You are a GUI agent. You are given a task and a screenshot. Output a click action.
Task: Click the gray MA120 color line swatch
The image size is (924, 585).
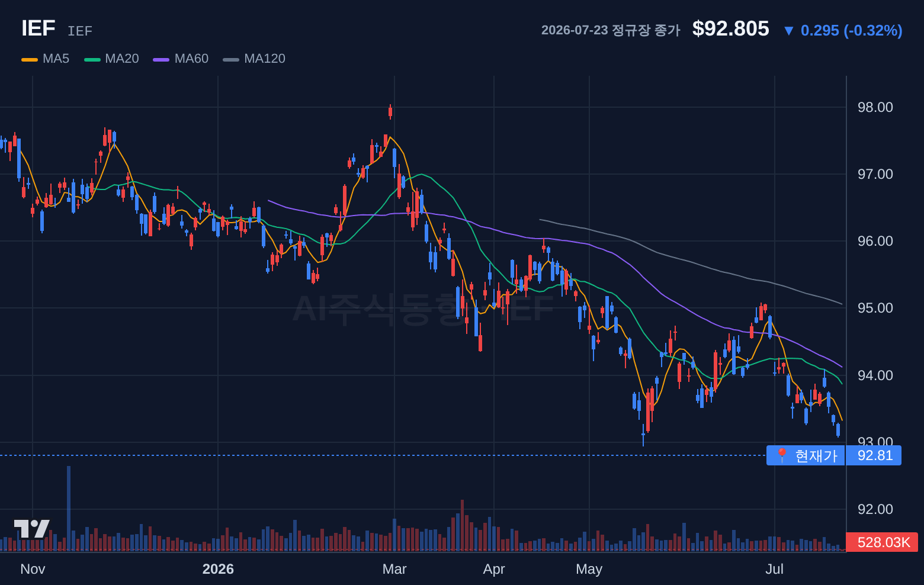[x=231, y=59]
